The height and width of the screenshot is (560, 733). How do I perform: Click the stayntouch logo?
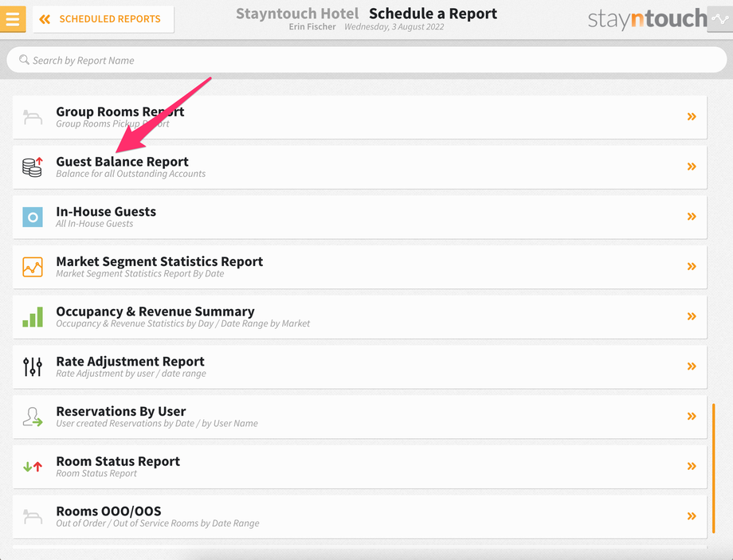click(x=647, y=18)
